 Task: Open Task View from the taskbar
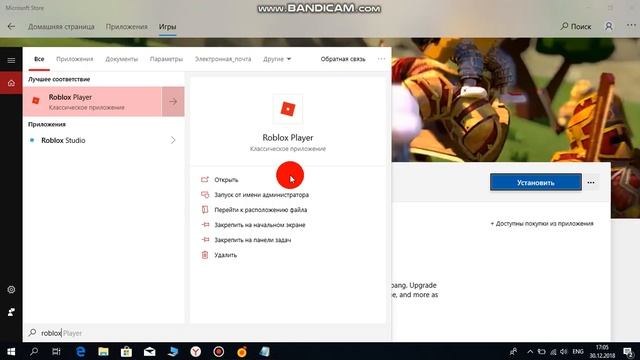[x=56, y=351]
